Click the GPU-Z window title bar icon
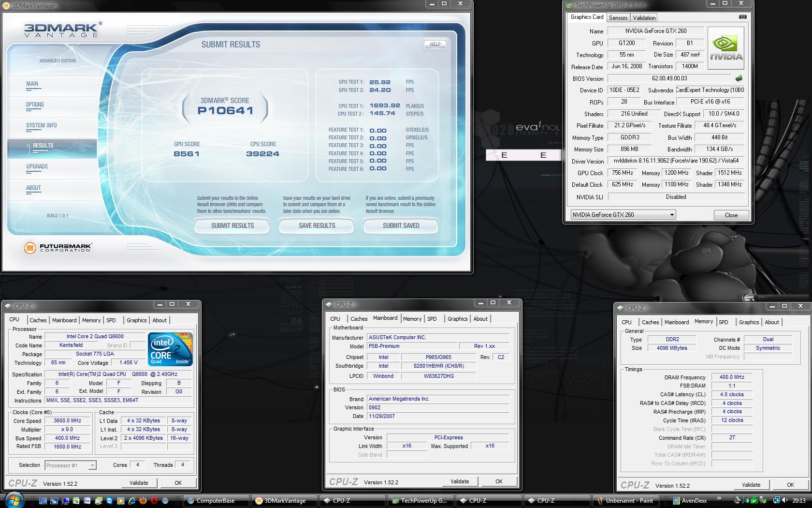The width and height of the screenshot is (812, 508). [570, 5]
